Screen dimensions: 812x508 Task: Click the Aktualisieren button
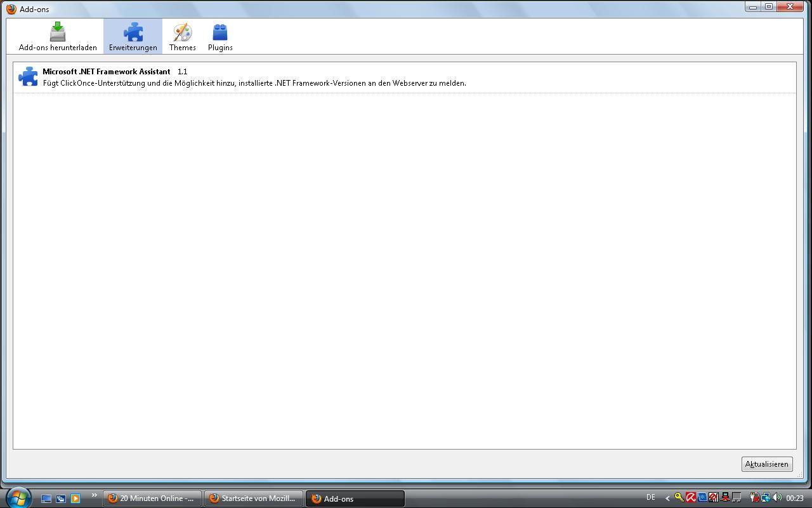[767, 464]
